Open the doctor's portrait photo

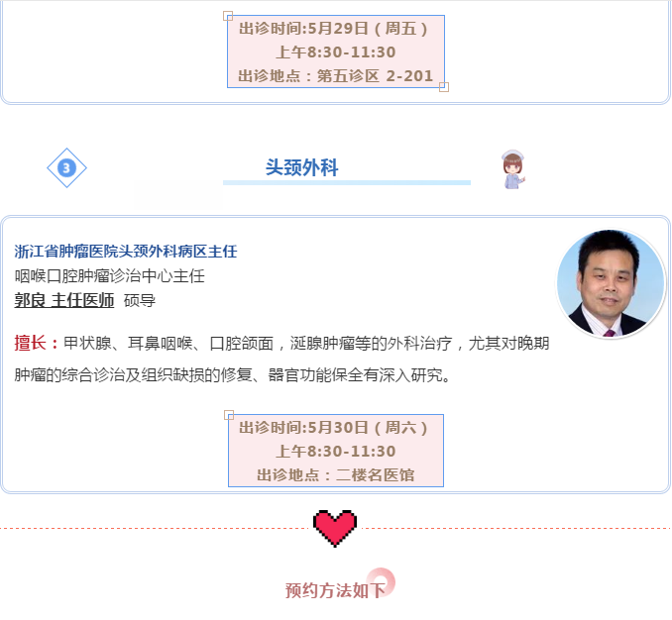[x=611, y=283]
